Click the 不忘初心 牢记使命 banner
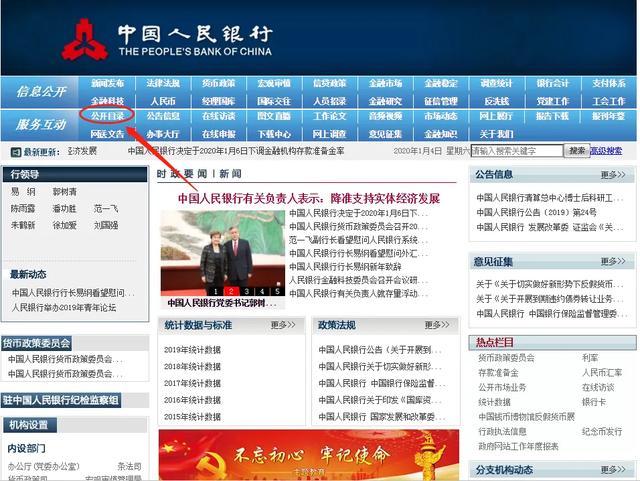Image resolution: width=640 pixels, height=481 pixels. pyautogui.click(x=309, y=455)
